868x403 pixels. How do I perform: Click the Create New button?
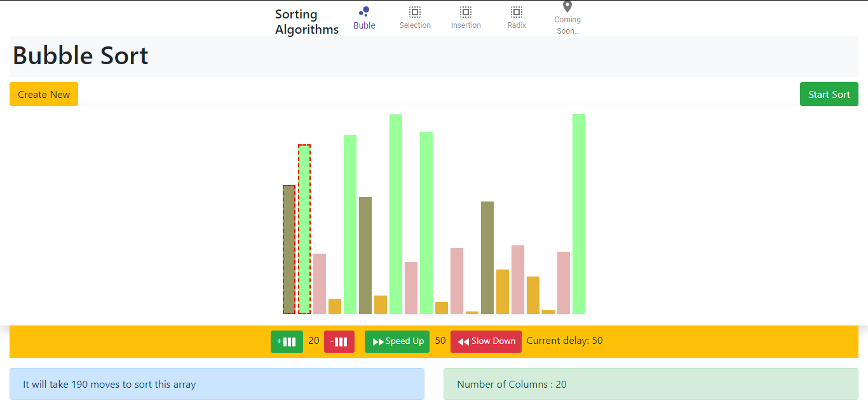click(44, 94)
